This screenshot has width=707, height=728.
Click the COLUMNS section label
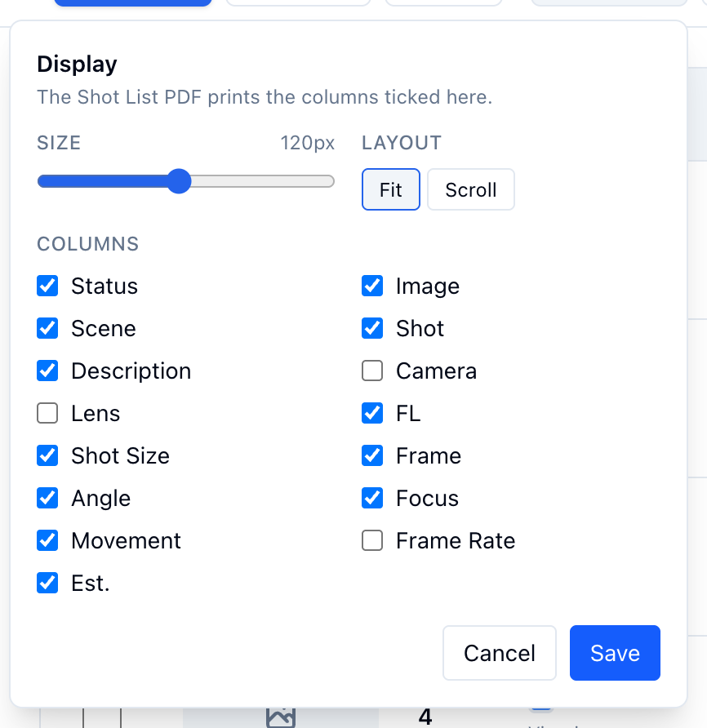(x=88, y=244)
